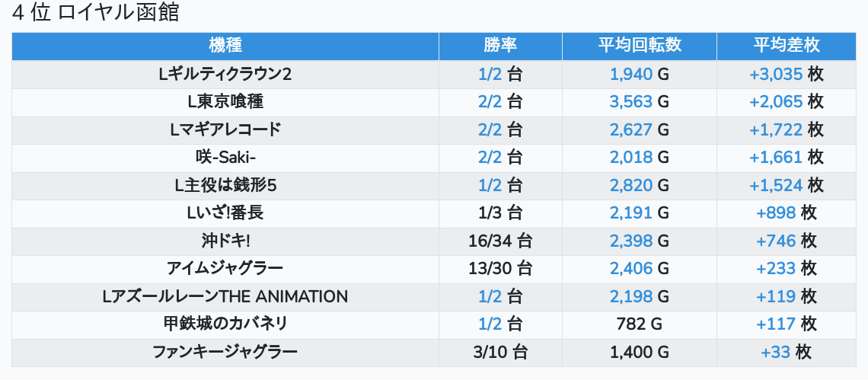The height and width of the screenshot is (380, 868).
Task: Open the +119 link for Lアズールレーン
Action: (776, 296)
